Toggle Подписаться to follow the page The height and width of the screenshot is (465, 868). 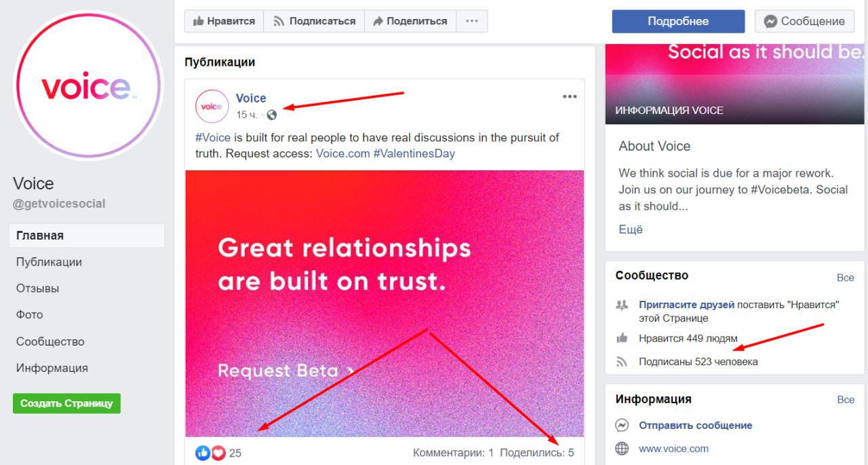(314, 21)
